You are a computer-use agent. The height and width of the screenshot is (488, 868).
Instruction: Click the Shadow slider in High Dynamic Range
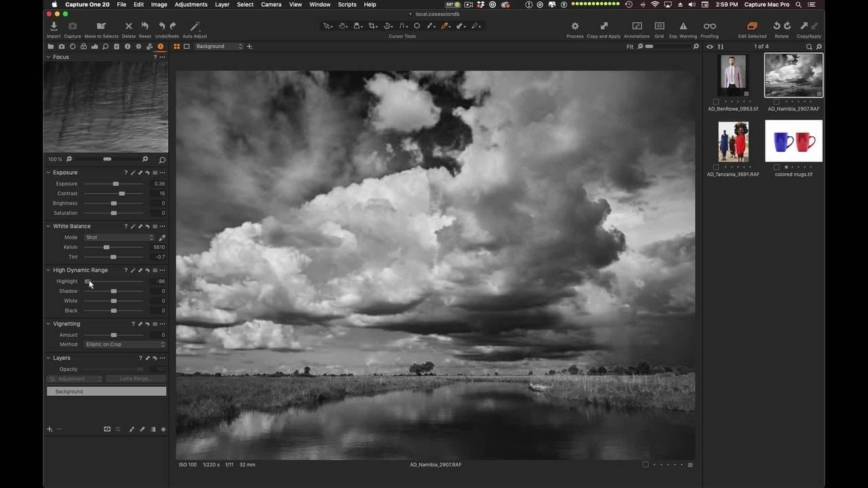tap(114, 291)
